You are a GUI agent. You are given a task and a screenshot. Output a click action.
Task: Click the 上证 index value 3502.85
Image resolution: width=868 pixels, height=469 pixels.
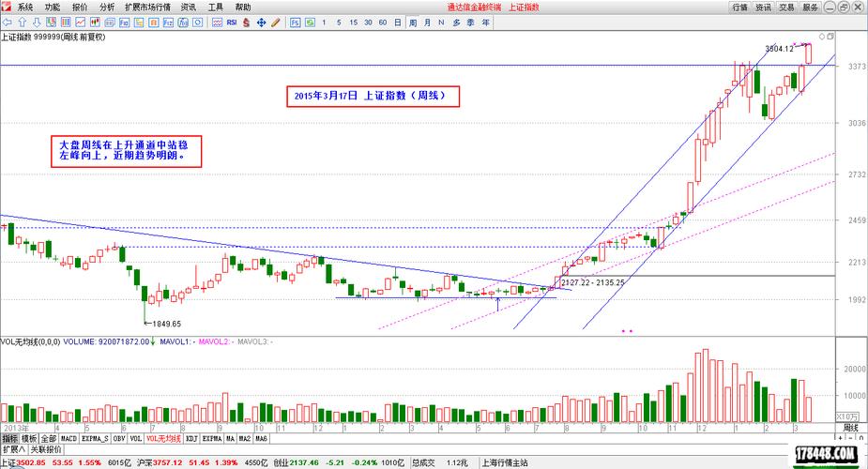pyautogui.click(x=30, y=463)
